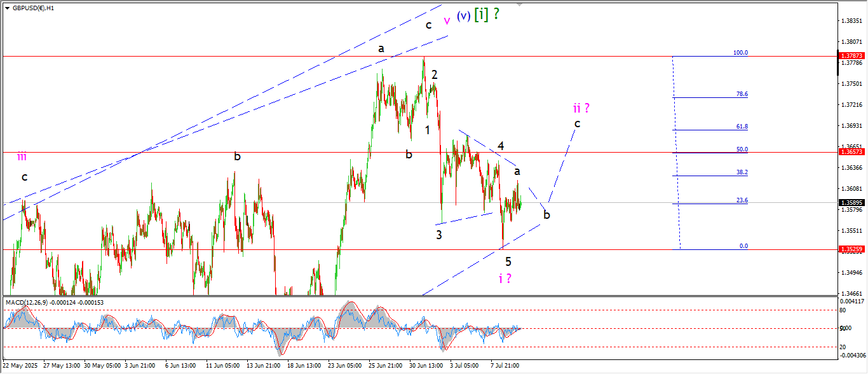Select wave label 5 below the low
The width and height of the screenshot is (868, 374).
click(x=508, y=261)
